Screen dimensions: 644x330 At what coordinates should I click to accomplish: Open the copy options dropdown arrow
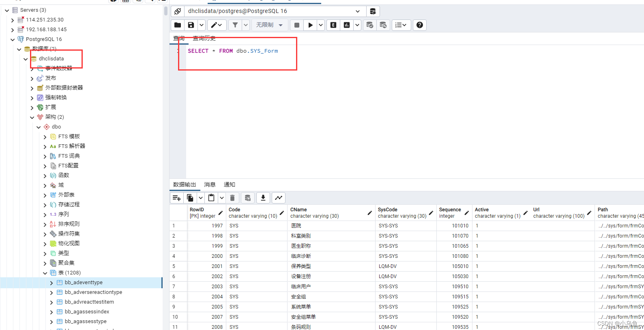[x=201, y=198]
